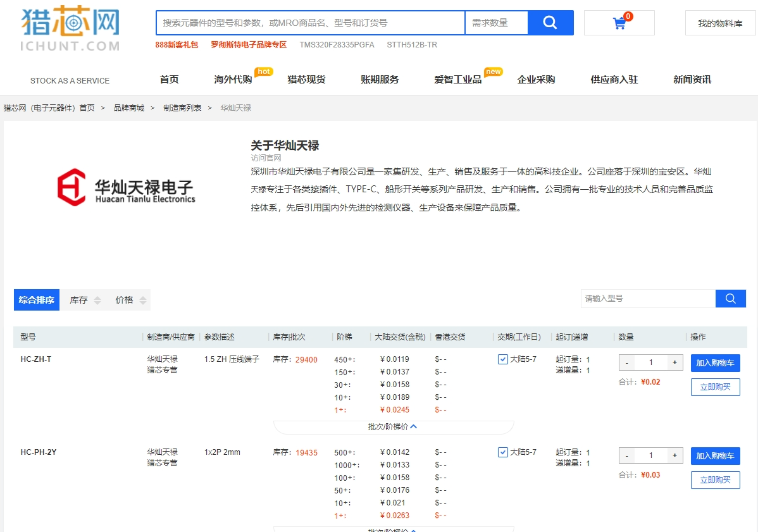Screen dimensions: 758x532
Task: Open 账期服务 nav item
Action: click(x=380, y=80)
